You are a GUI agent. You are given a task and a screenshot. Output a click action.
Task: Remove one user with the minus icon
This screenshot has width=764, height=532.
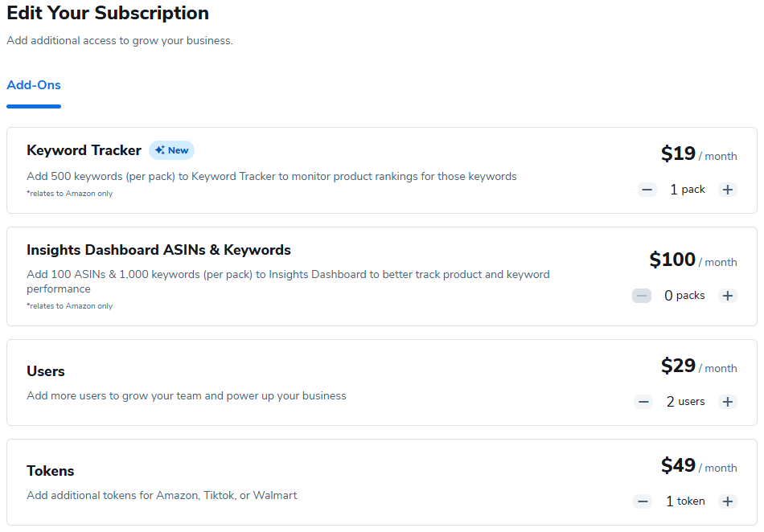coord(643,402)
